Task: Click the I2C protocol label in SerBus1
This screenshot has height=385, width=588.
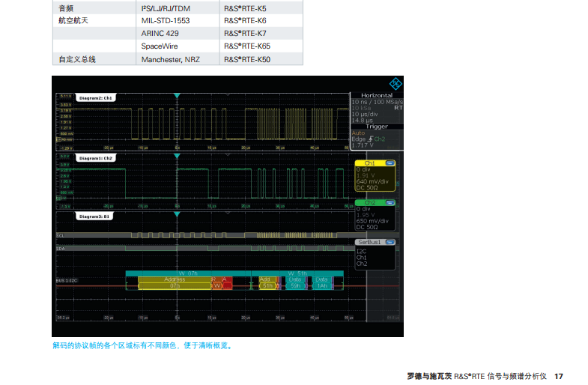Action: click(361, 251)
